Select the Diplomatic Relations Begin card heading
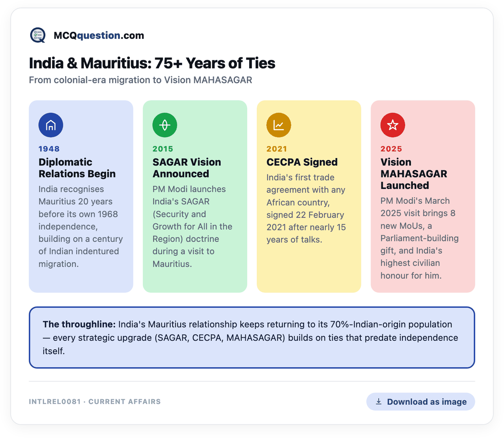Viewport: 504px width, 438px height. click(77, 168)
